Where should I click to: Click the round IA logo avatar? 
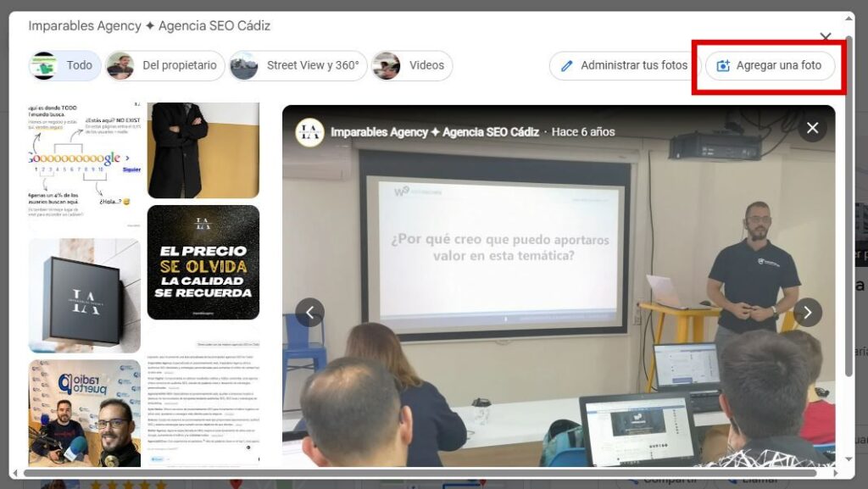[x=309, y=132]
